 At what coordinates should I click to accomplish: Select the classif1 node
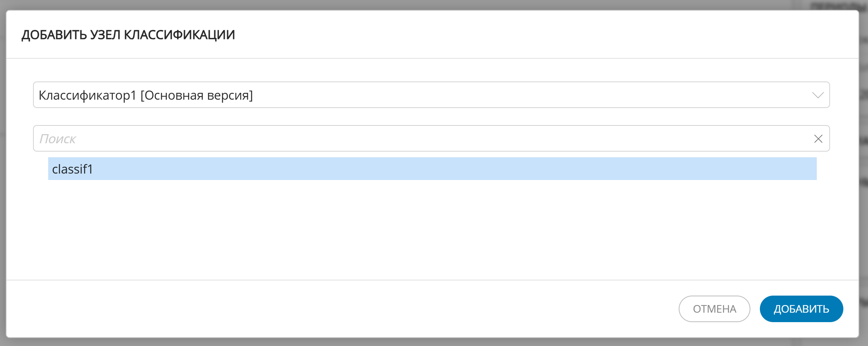pyautogui.click(x=73, y=169)
